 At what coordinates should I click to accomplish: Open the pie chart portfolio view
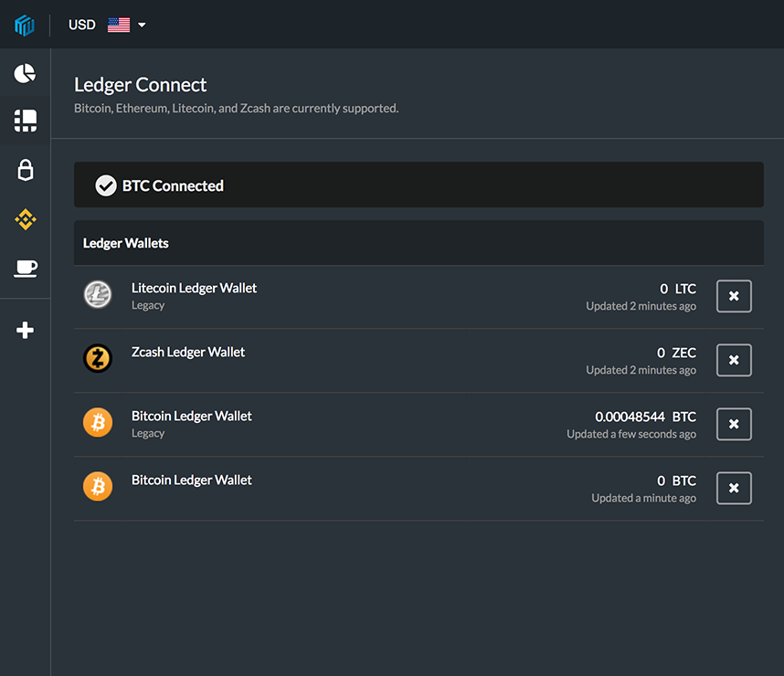[x=25, y=73]
